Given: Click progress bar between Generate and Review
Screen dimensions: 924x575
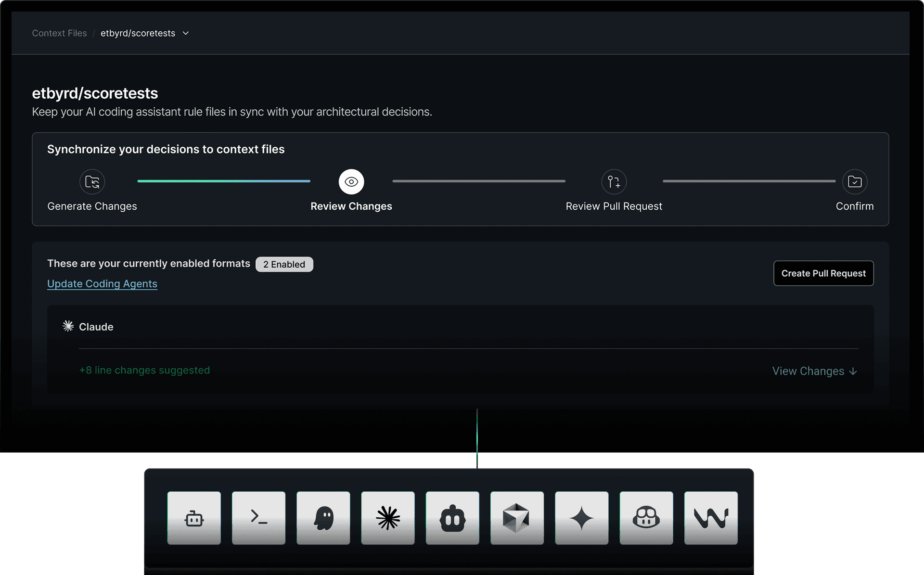Looking at the screenshot, I should tap(224, 181).
